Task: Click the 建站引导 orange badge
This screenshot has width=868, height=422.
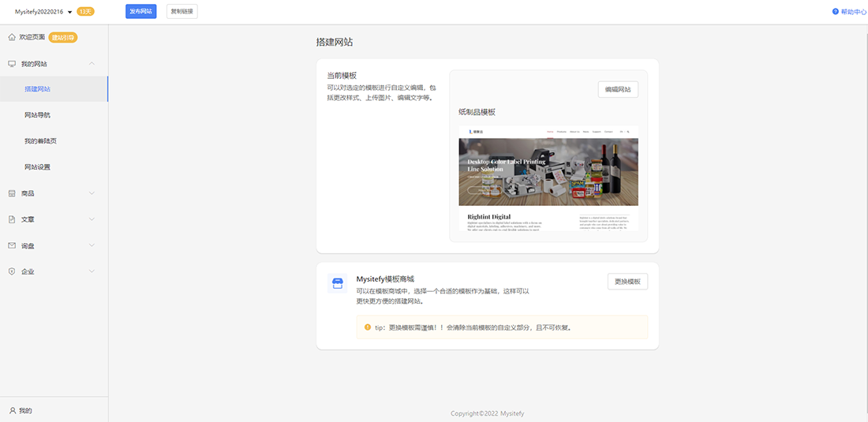Action: tap(63, 38)
